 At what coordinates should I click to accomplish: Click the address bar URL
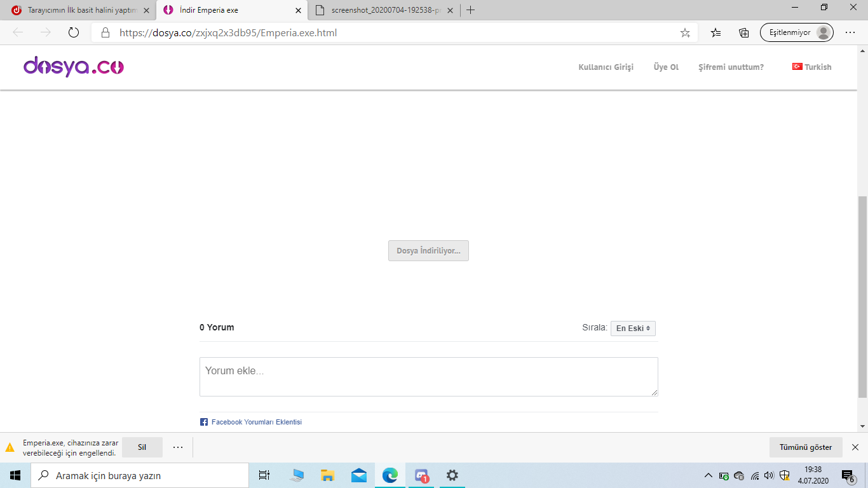pyautogui.click(x=228, y=32)
